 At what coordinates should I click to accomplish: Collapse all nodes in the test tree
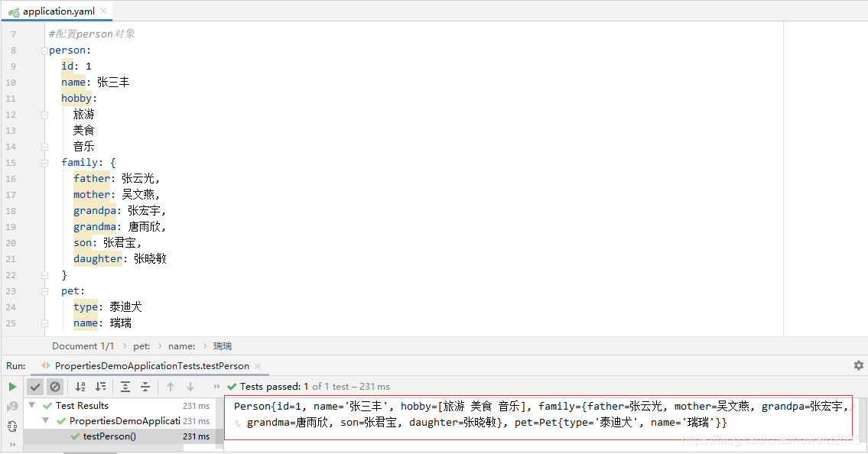pyautogui.click(x=145, y=387)
